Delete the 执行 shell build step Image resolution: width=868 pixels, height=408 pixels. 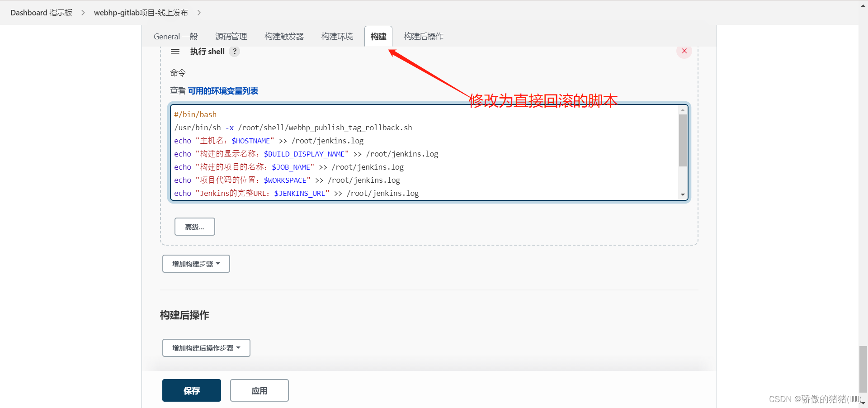point(684,51)
